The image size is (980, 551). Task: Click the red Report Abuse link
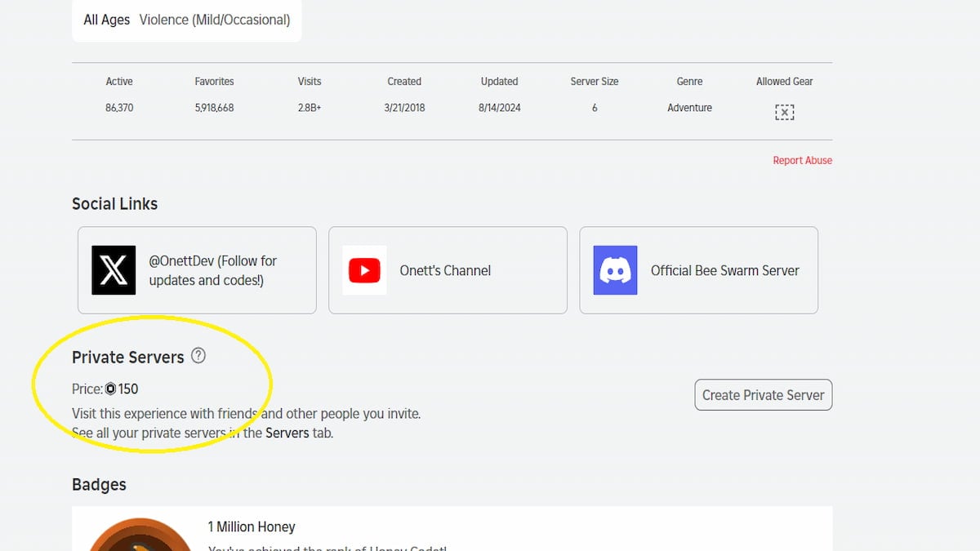[802, 161]
